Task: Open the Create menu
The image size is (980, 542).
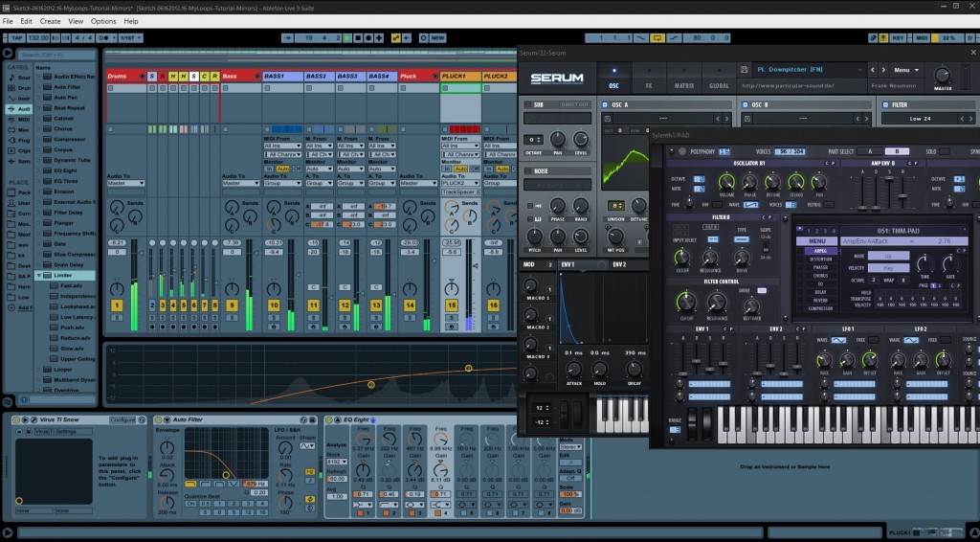Action: 50,21
